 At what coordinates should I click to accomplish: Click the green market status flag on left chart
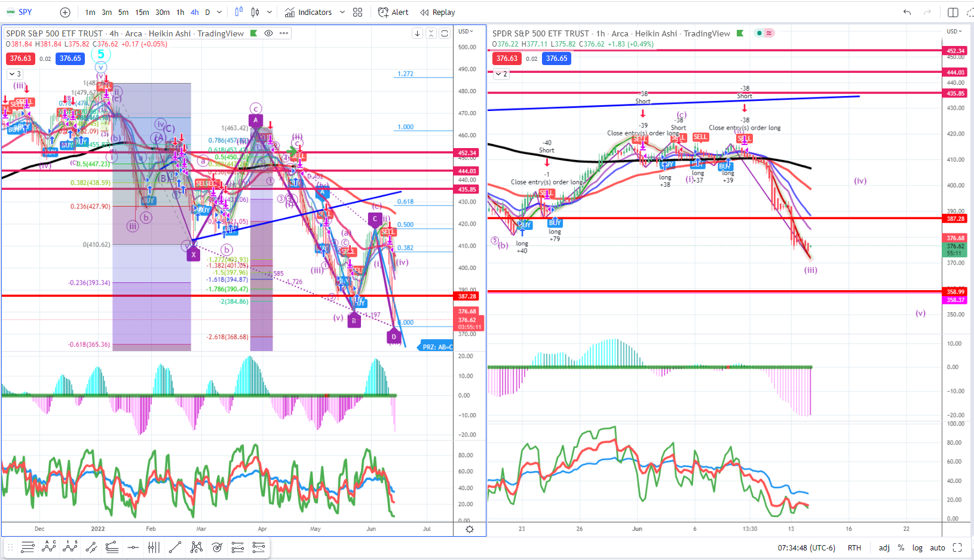[254, 33]
